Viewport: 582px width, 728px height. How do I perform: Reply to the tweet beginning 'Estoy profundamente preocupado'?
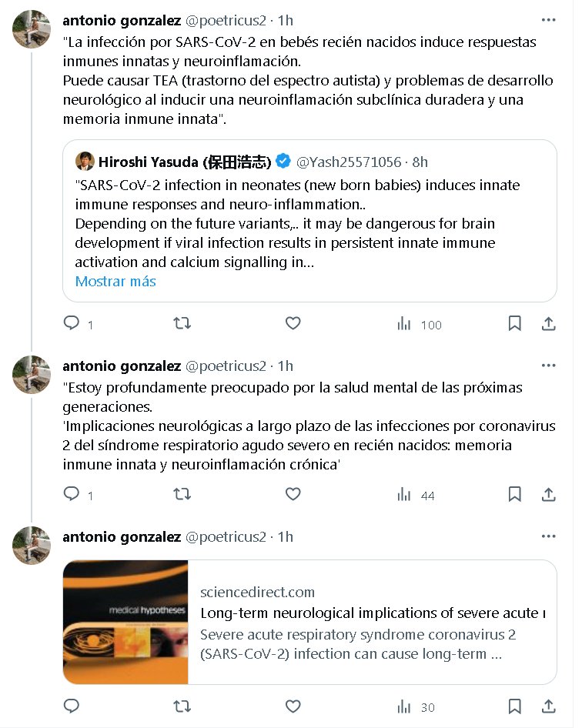pyautogui.click(x=72, y=495)
